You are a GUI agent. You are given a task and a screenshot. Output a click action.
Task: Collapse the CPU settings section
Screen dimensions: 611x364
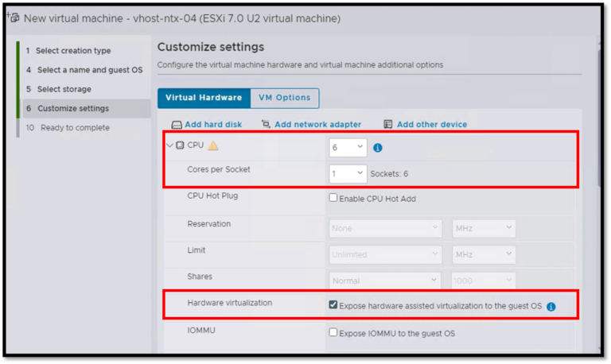click(x=169, y=145)
